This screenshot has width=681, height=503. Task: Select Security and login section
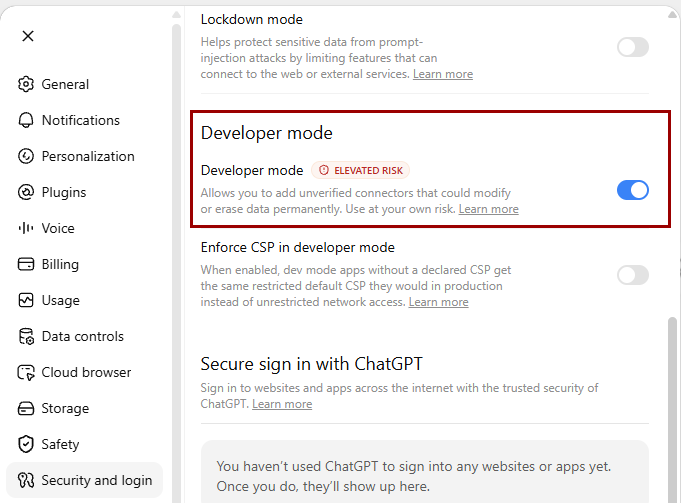click(x=85, y=480)
